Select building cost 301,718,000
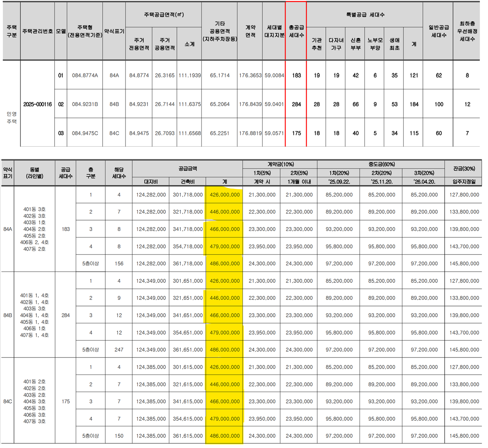Viewport: 488px width, 448px height. pyautogui.click(x=188, y=195)
